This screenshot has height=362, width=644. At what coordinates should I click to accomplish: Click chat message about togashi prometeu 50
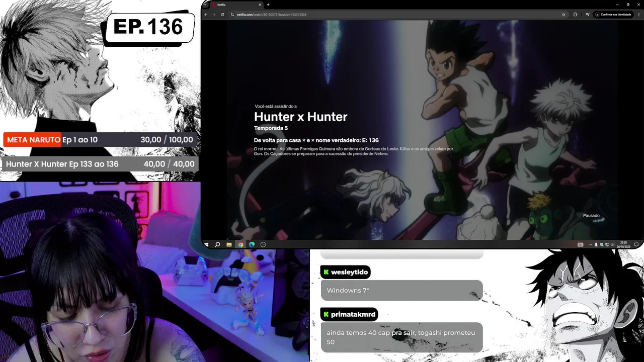[x=400, y=337]
